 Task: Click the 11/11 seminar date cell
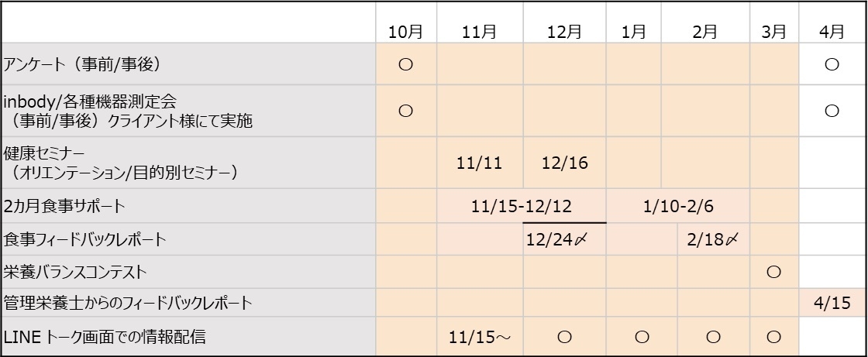pyautogui.click(x=480, y=163)
